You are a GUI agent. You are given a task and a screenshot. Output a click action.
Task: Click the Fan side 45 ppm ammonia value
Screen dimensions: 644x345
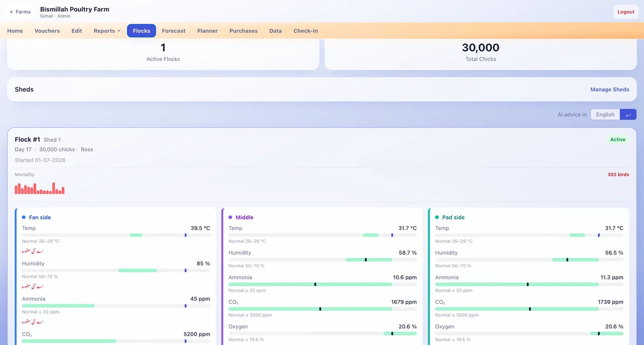point(200,299)
